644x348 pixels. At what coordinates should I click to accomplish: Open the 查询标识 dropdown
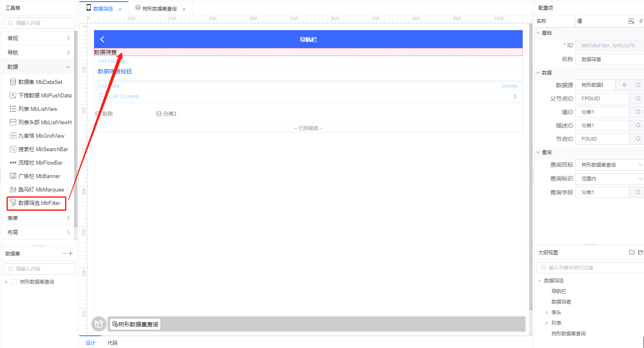pyautogui.click(x=609, y=179)
